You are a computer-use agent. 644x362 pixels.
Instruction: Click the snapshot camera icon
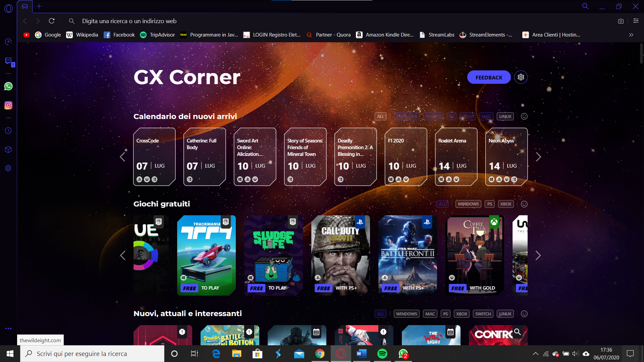pyautogui.click(x=621, y=21)
